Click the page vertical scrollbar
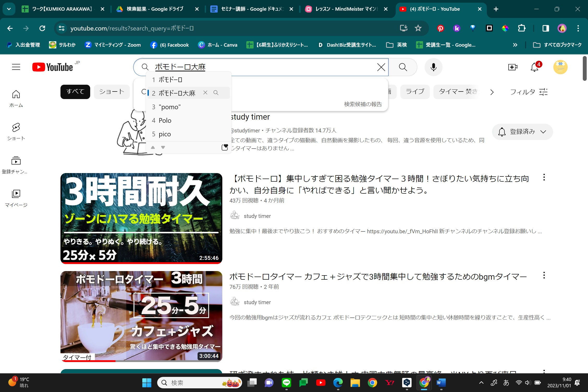 click(585, 68)
